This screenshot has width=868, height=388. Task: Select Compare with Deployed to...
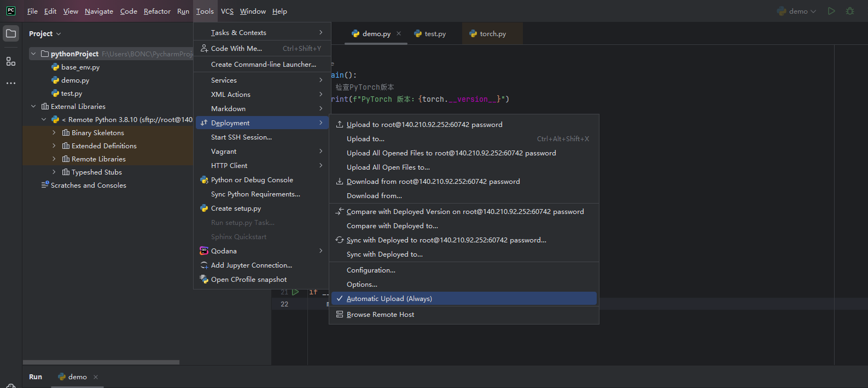pyautogui.click(x=464, y=225)
